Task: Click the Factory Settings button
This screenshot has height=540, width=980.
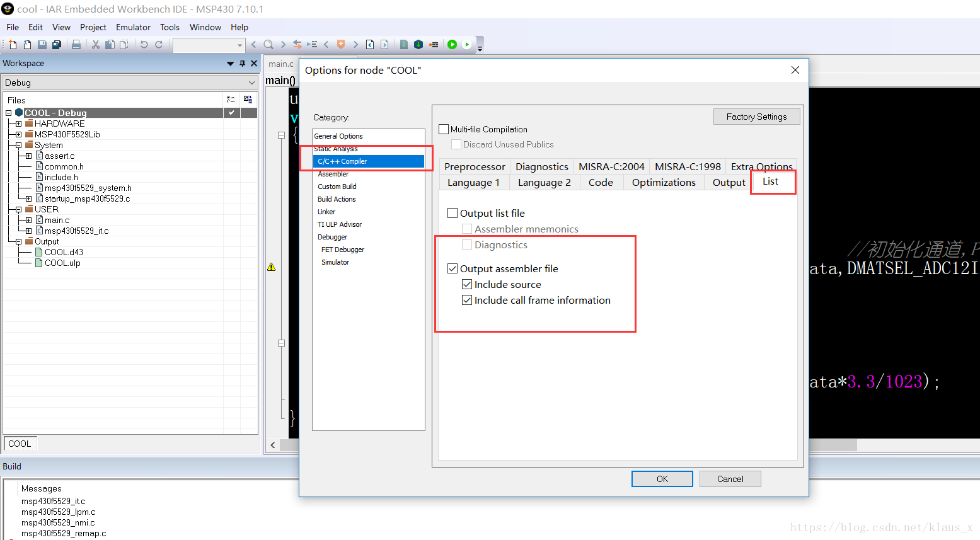Action: (x=756, y=117)
